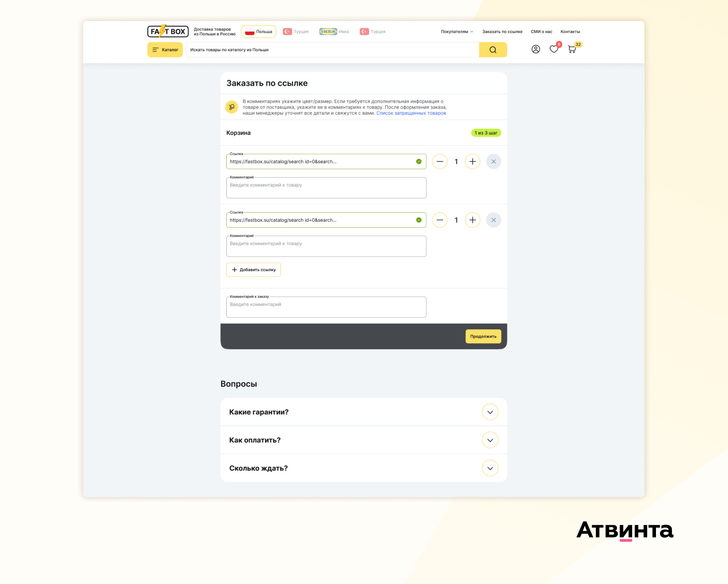The width and height of the screenshot is (728, 584).
Task: Select the first Турция tab
Action: (x=296, y=32)
